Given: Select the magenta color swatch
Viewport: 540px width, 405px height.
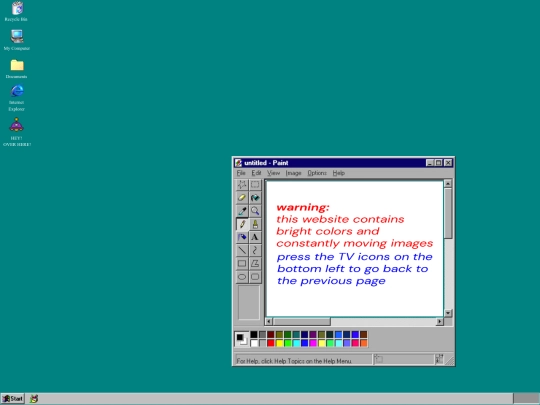Looking at the screenshot, I should pyautogui.click(x=313, y=343).
